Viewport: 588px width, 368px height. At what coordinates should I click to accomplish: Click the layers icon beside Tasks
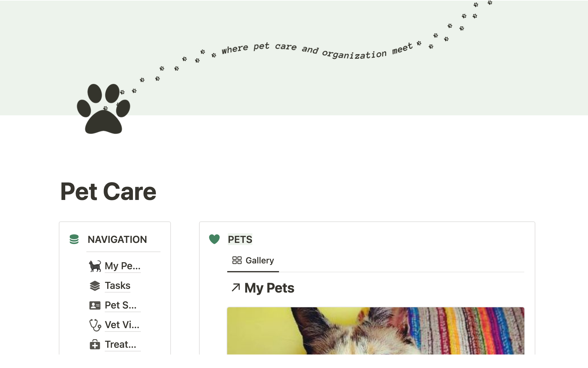point(95,286)
